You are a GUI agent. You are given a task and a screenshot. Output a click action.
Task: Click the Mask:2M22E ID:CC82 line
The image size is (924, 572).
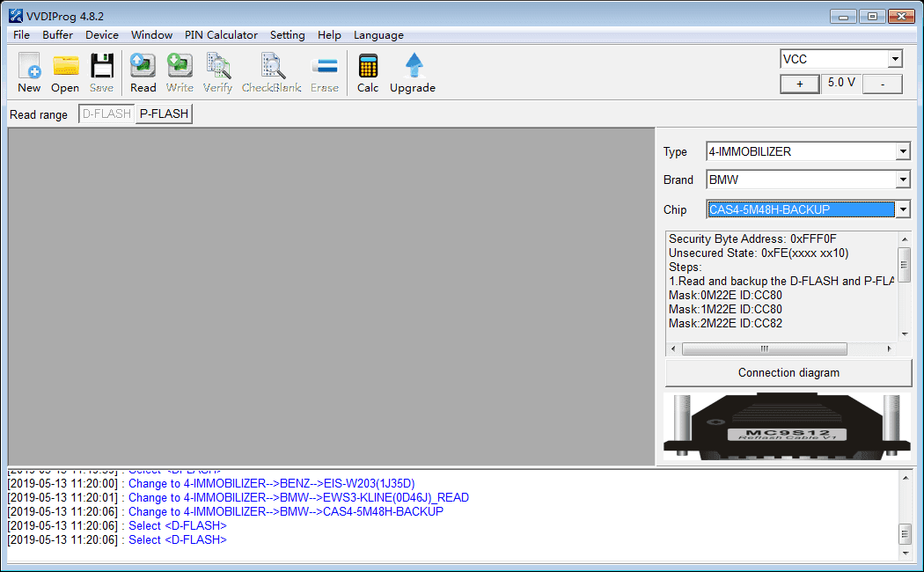click(725, 324)
